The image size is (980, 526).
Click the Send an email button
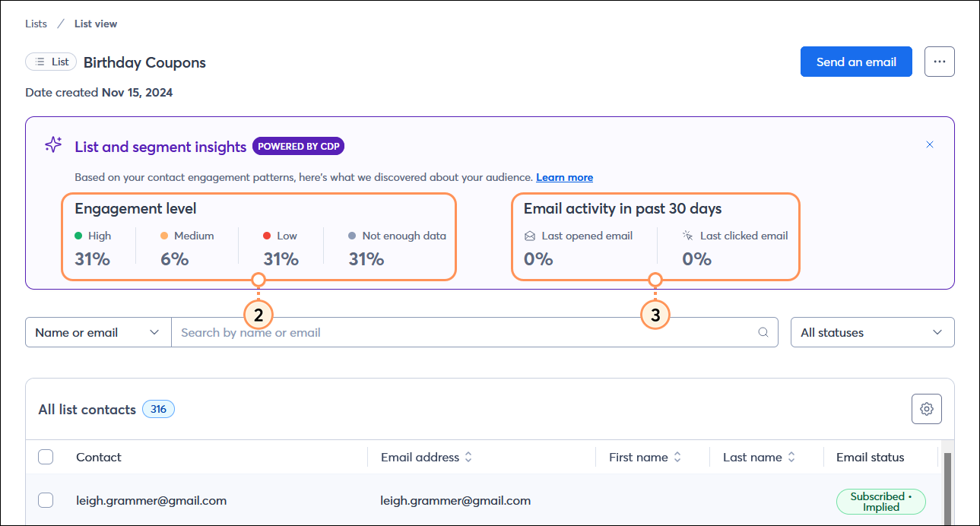click(856, 62)
